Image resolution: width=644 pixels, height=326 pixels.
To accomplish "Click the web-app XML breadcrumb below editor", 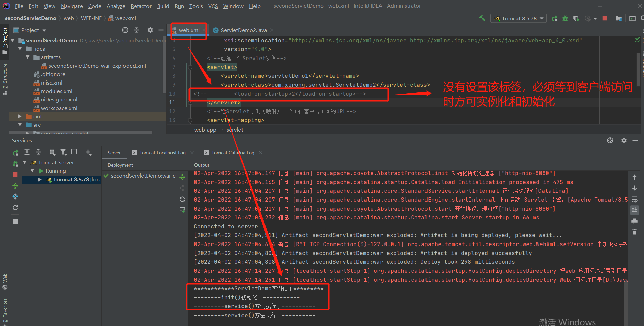I will click(205, 130).
